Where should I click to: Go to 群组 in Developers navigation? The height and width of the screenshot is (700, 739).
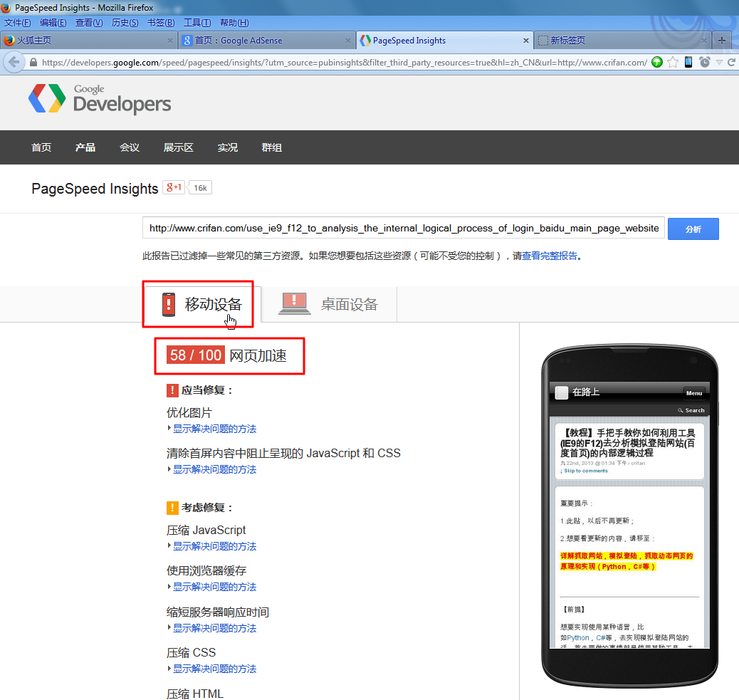tap(272, 147)
